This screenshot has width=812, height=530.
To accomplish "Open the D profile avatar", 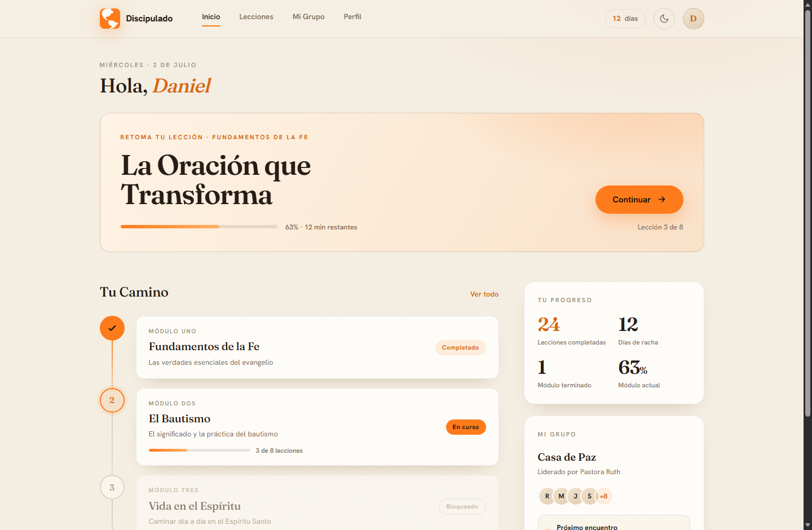I will click(694, 19).
